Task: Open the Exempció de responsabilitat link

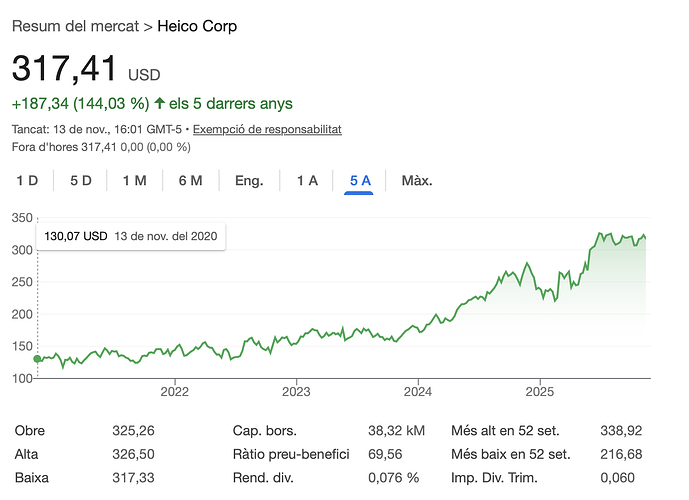Action: click(267, 129)
